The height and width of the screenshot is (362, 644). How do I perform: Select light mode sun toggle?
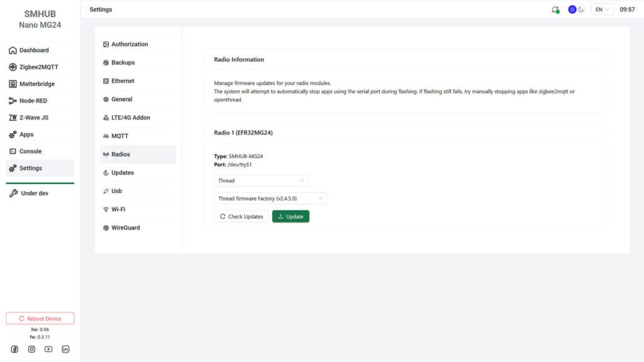[x=572, y=9]
